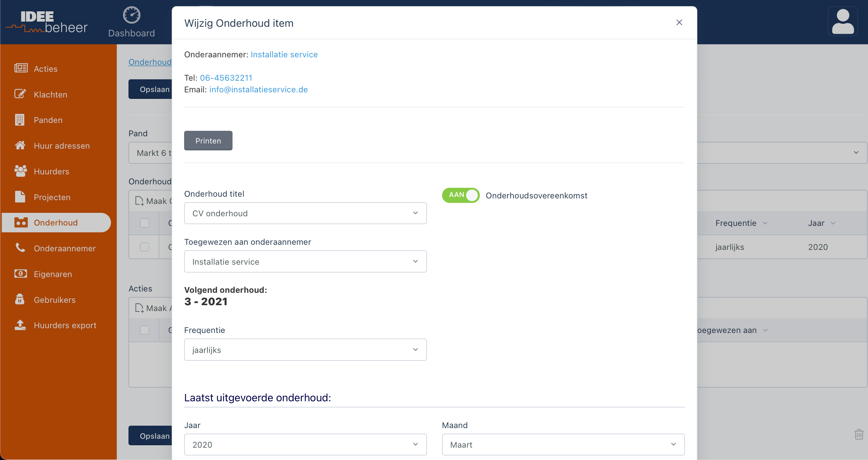The height and width of the screenshot is (460, 868).
Task: Check the checkbox in the jaarlijks 2020 row
Action: pyautogui.click(x=145, y=247)
